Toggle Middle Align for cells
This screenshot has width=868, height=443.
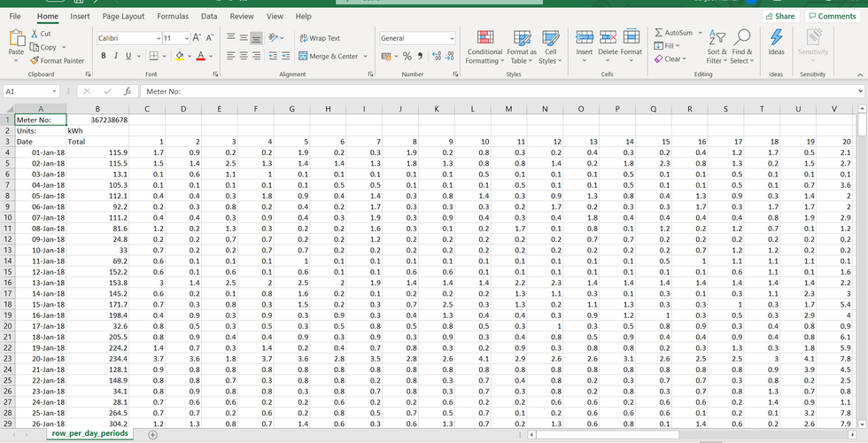(244, 37)
